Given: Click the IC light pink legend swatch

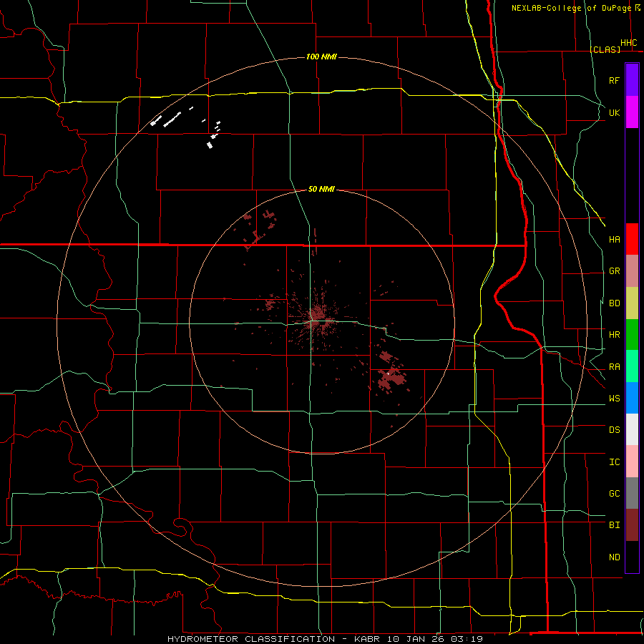Looking at the screenshot, I should (x=632, y=462).
